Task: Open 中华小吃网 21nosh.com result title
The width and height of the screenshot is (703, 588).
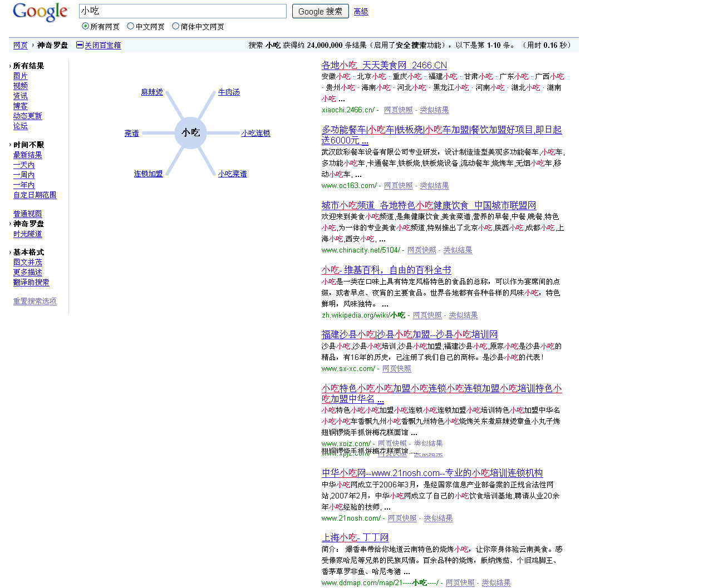Action: (x=432, y=473)
